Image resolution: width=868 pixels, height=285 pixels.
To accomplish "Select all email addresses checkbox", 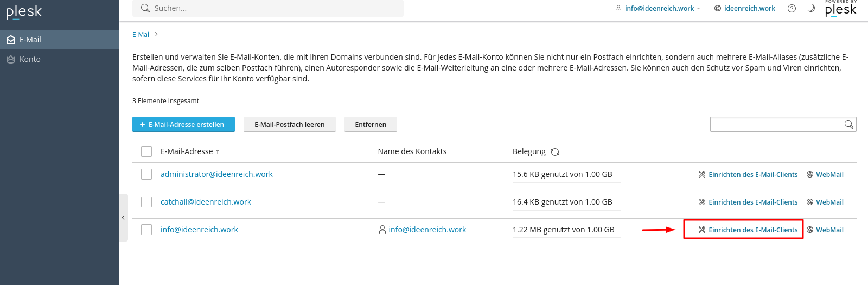I will click(146, 151).
